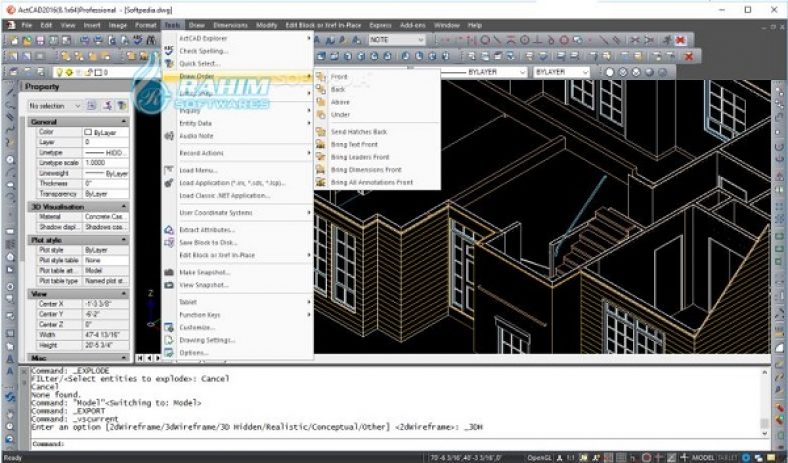The image size is (788, 463).
Task: Collapse the General property section
Action: [124, 122]
